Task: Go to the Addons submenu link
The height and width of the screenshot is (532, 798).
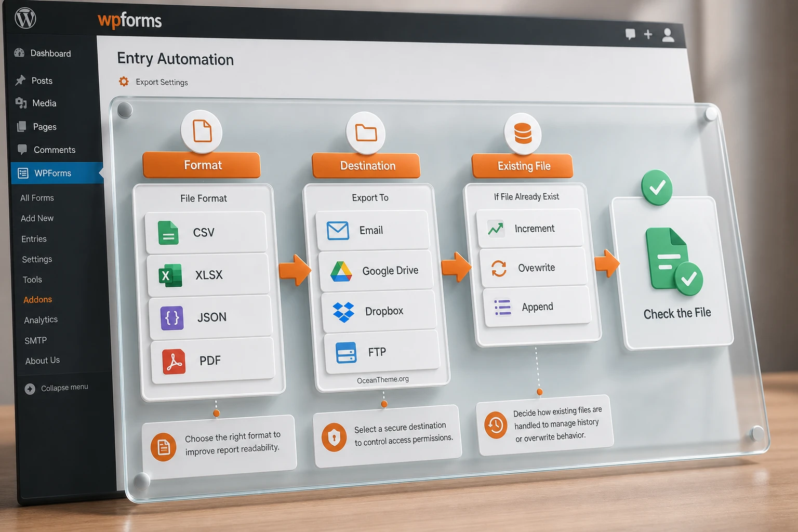Action: point(37,300)
